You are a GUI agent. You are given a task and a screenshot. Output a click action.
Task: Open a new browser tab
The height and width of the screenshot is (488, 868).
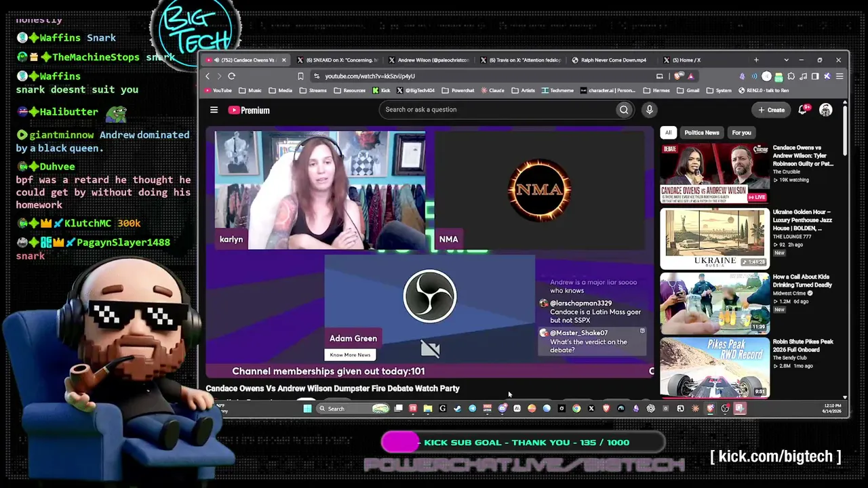[756, 60]
